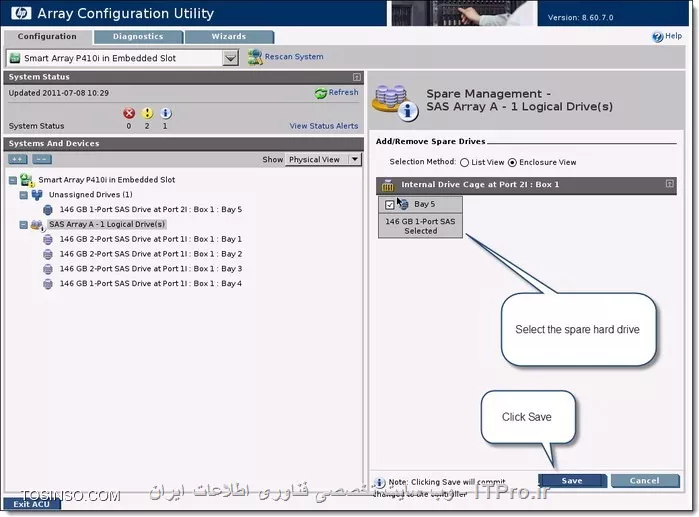
Task: Click the 'Updated 2011-07-08 10:29' status text
Action: [58, 93]
